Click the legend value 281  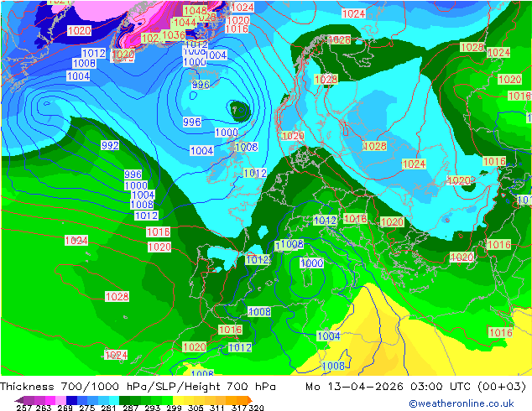[x=108, y=408]
